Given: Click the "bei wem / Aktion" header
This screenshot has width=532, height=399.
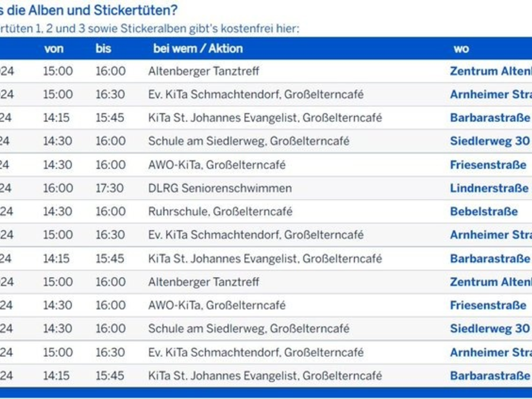Looking at the screenshot, I should pos(198,48).
